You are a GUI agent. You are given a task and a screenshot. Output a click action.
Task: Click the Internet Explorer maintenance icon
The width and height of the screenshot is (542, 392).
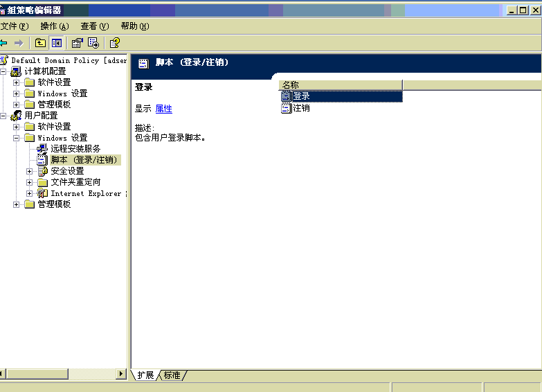42,193
